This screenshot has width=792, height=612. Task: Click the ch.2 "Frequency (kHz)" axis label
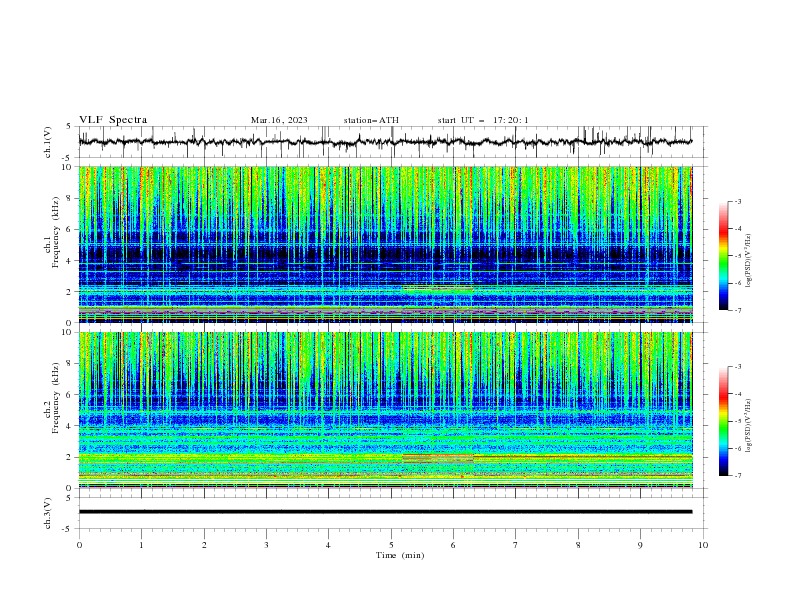tap(56, 398)
